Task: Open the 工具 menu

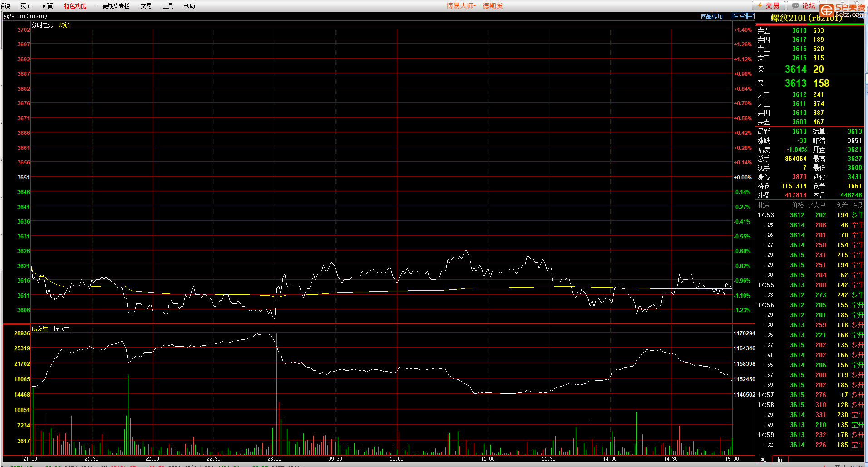Action: point(168,6)
